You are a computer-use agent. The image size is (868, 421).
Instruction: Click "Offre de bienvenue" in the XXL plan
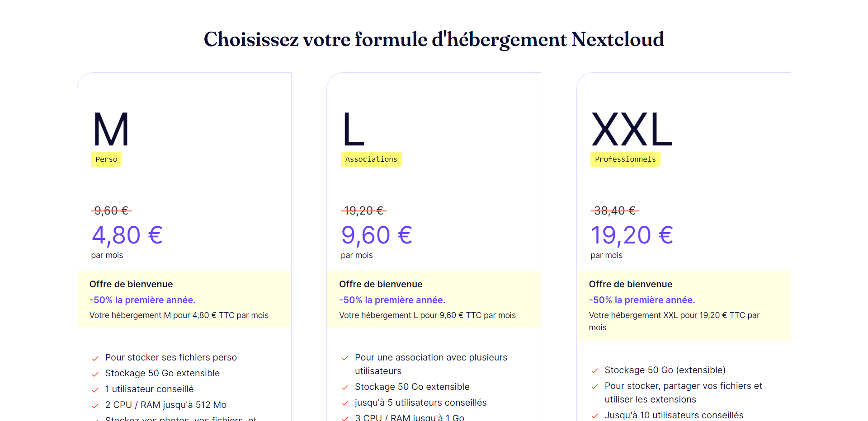(x=631, y=284)
